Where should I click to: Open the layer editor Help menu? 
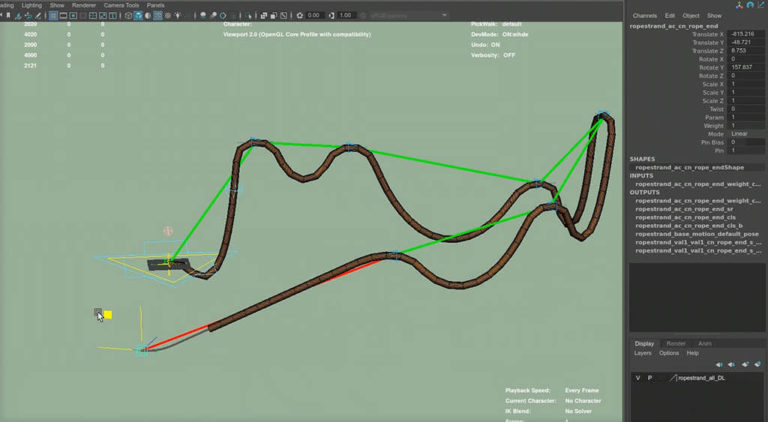tap(692, 353)
